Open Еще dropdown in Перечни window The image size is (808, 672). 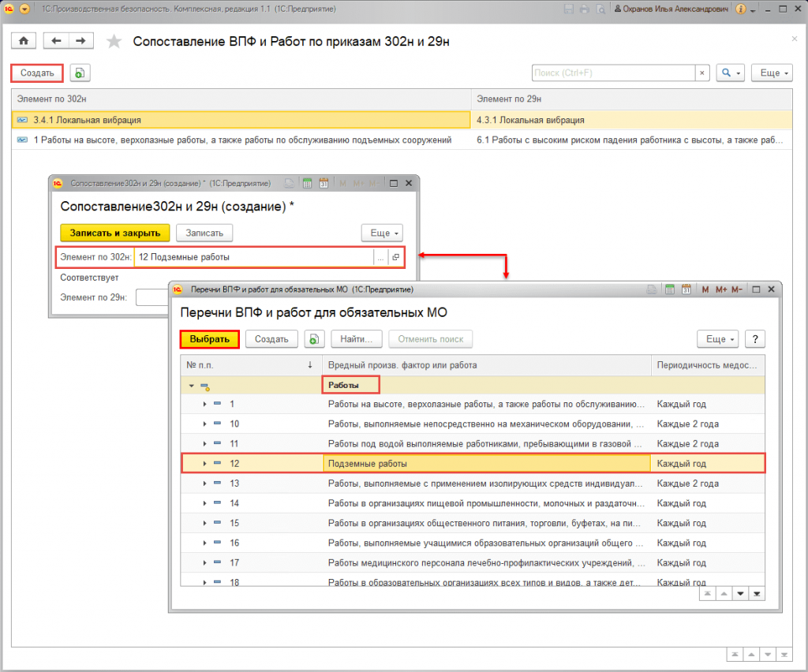pos(720,339)
